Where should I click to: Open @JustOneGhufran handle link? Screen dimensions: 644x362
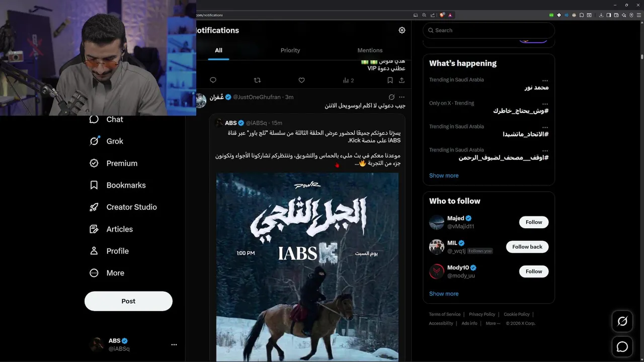[x=257, y=97]
